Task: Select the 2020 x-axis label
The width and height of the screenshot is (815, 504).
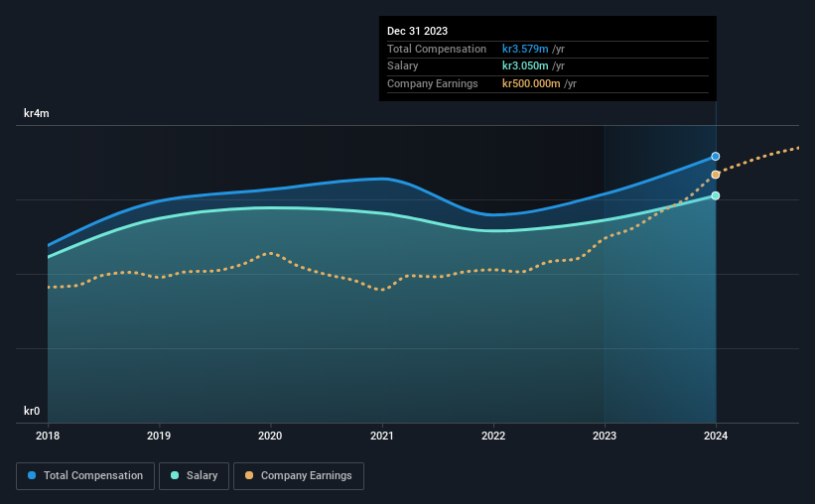Action: 270,436
